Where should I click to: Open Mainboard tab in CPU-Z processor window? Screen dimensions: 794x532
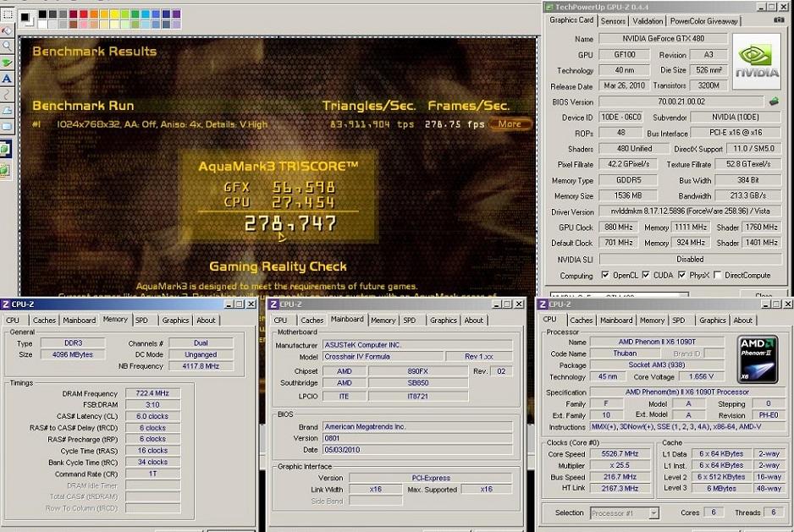point(616,320)
